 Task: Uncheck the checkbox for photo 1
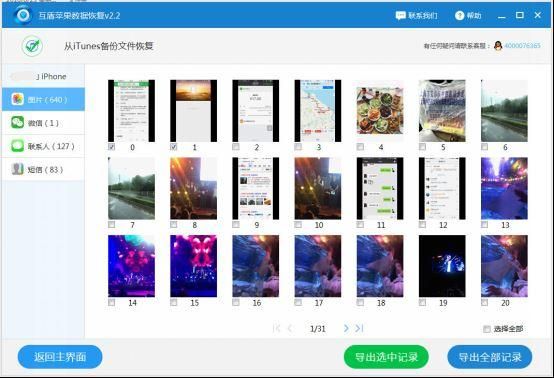pos(174,147)
